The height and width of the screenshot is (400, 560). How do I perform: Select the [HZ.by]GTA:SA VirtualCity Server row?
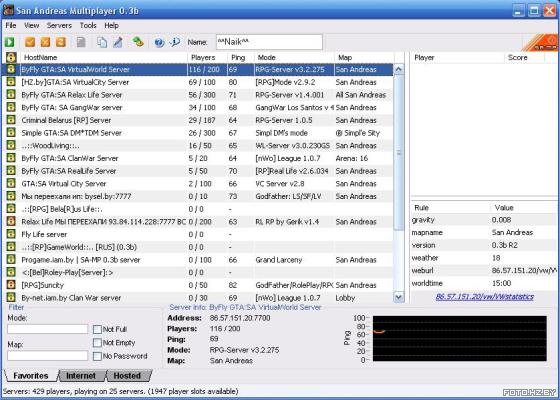click(x=198, y=82)
